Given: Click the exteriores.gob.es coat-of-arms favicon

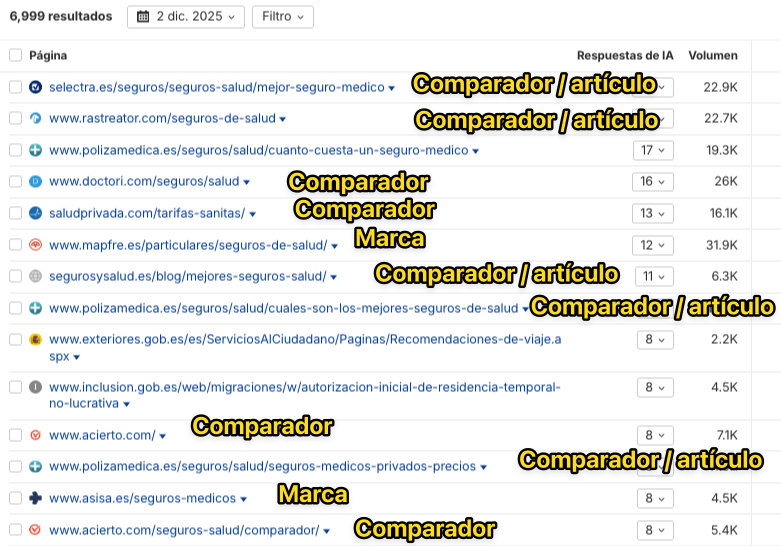Looking at the screenshot, I should 35,339.
